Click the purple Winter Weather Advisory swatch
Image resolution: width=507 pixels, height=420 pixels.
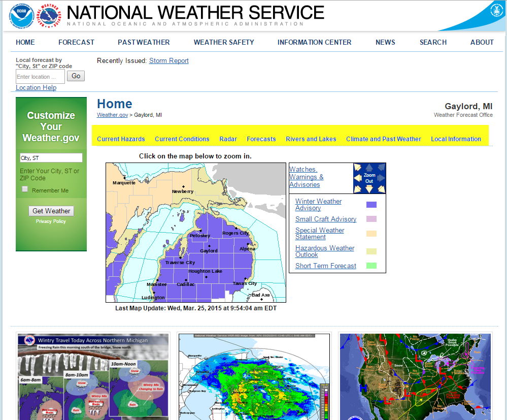tap(371, 205)
